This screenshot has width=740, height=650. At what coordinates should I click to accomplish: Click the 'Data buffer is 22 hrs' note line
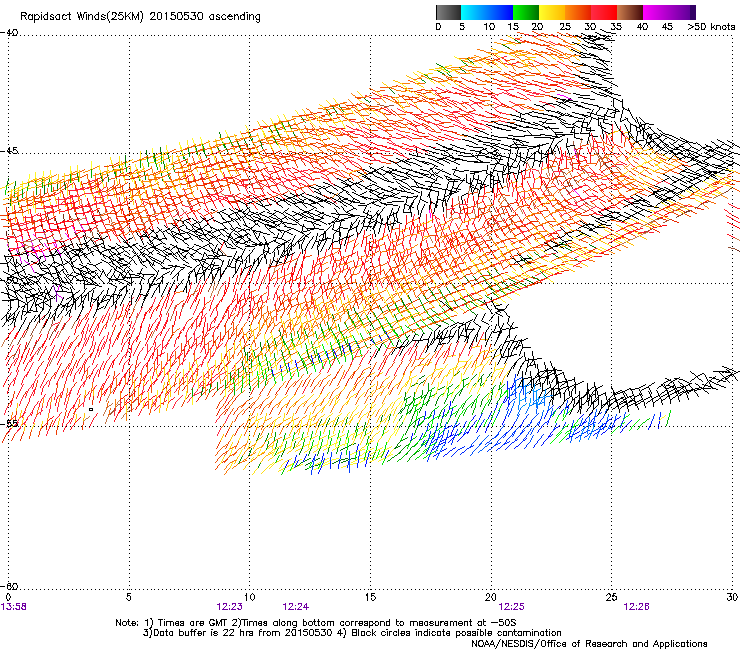[x=352, y=633]
